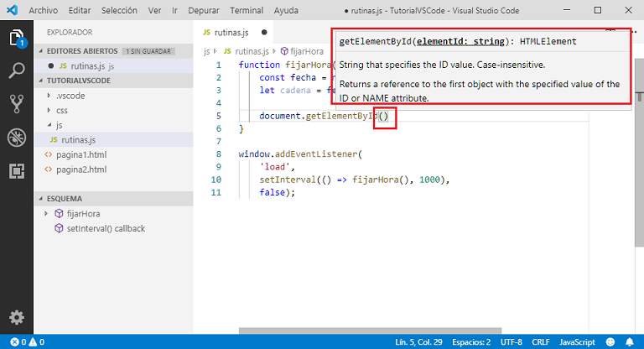The image size is (644, 349).
Task: Open the Depurar menu
Action: 204,10
